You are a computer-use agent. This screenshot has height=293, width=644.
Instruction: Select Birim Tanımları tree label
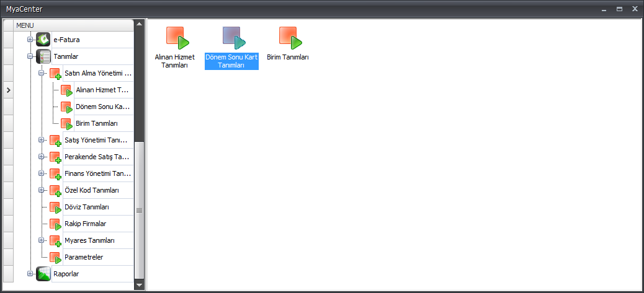pos(97,123)
